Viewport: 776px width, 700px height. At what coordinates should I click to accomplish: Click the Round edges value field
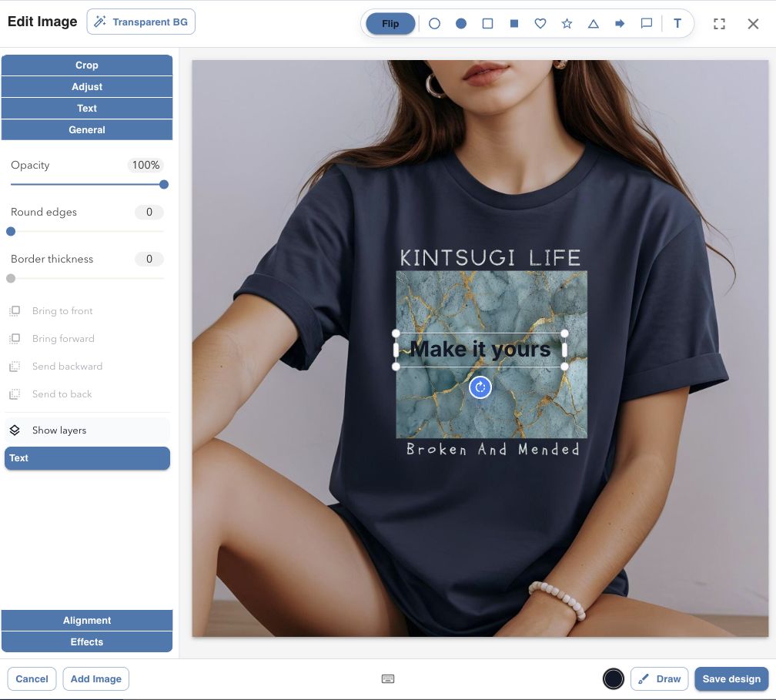[x=149, y=212]
